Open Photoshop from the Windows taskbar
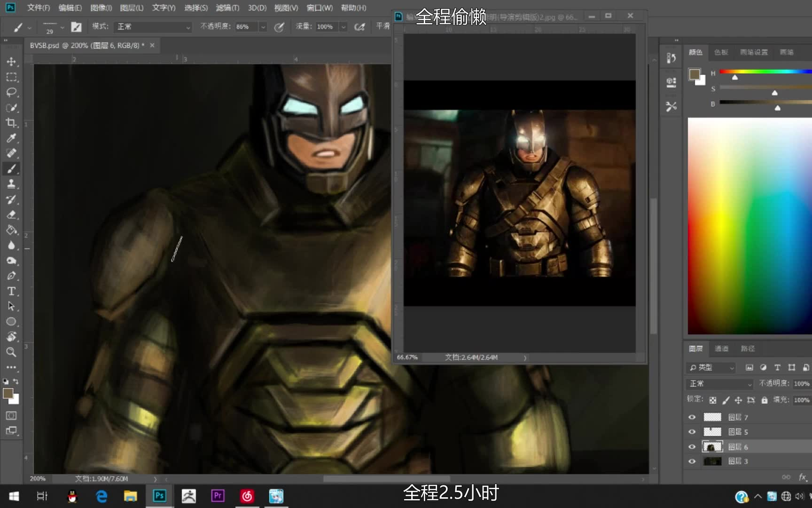812x508 pixels. [x=159, y=496]
